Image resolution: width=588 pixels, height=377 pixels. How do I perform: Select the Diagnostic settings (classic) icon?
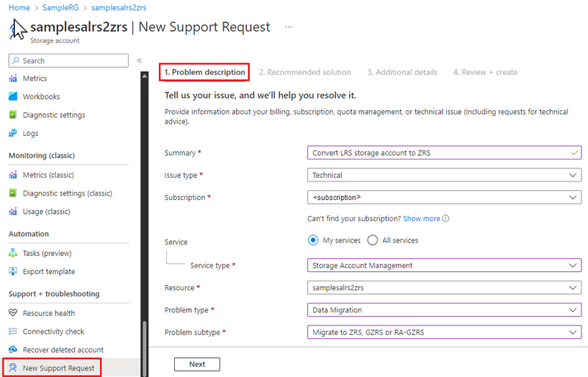(12, 193)
